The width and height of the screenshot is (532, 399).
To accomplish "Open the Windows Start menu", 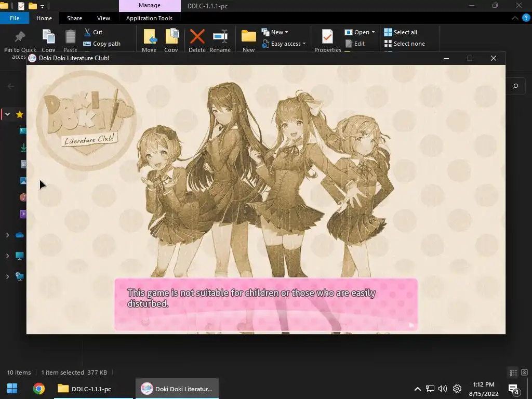I will coord(12,389).
